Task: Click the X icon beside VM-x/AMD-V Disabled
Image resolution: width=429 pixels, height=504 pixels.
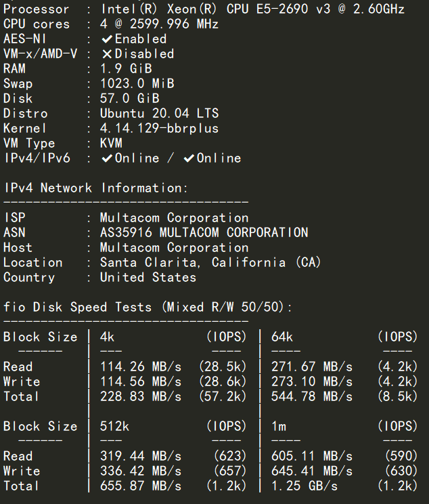Action: coord(106,54)
